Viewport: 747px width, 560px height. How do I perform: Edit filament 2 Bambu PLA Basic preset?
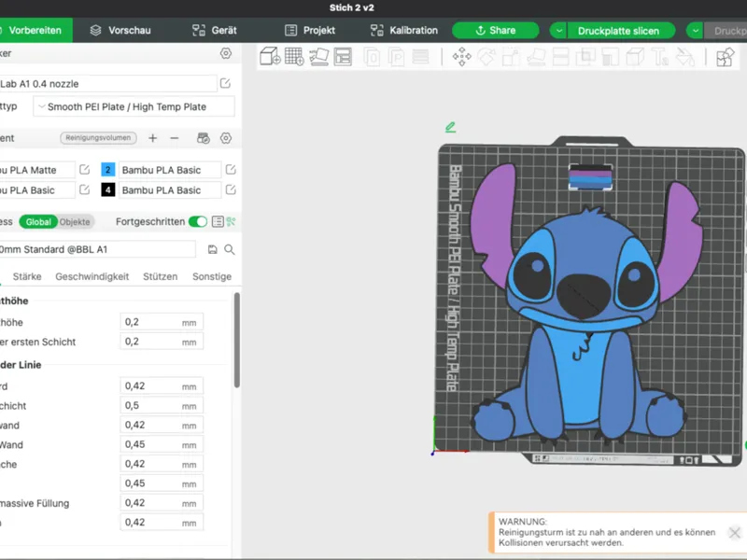(x=231, y=170)
